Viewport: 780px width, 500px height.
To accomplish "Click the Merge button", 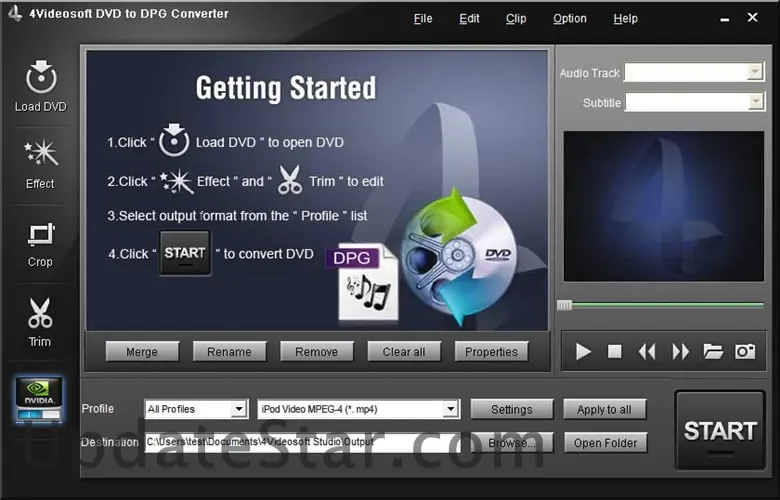I will (x=142, y=351).
